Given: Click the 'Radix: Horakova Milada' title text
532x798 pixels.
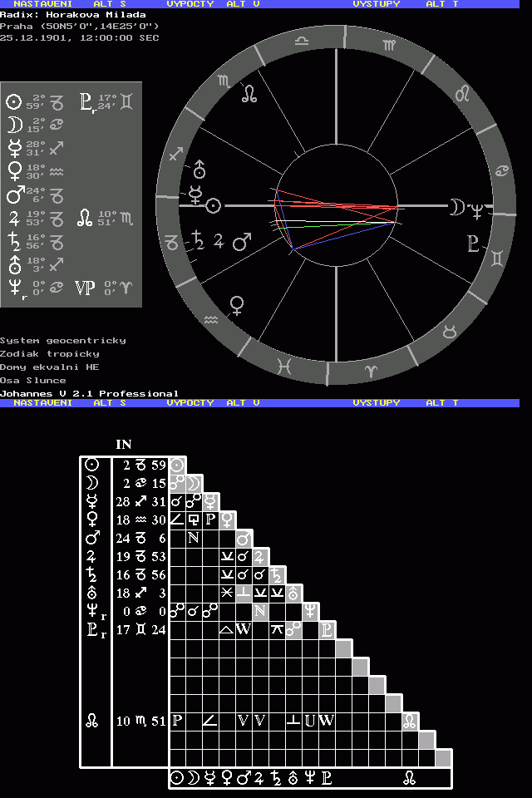Looking at the screenshot, I should (x=73, y=14).
